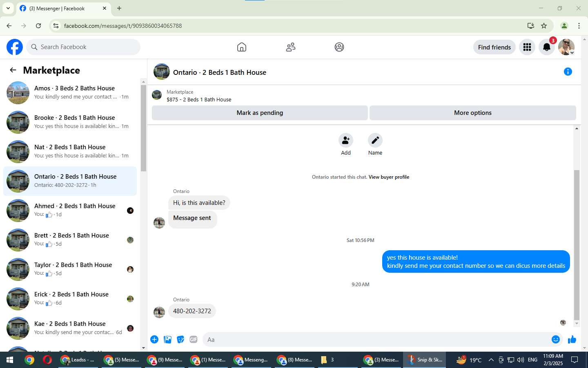This screenshot has width=588, height=368.
Task: Open the account profile picture menu
Action: [566, 47]
